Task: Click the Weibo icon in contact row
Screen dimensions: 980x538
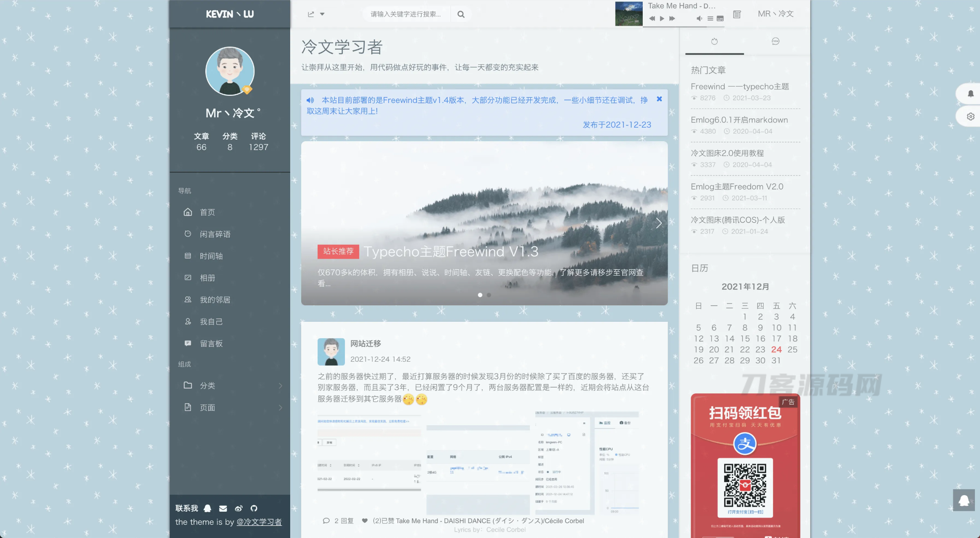Action: point(238,508)
